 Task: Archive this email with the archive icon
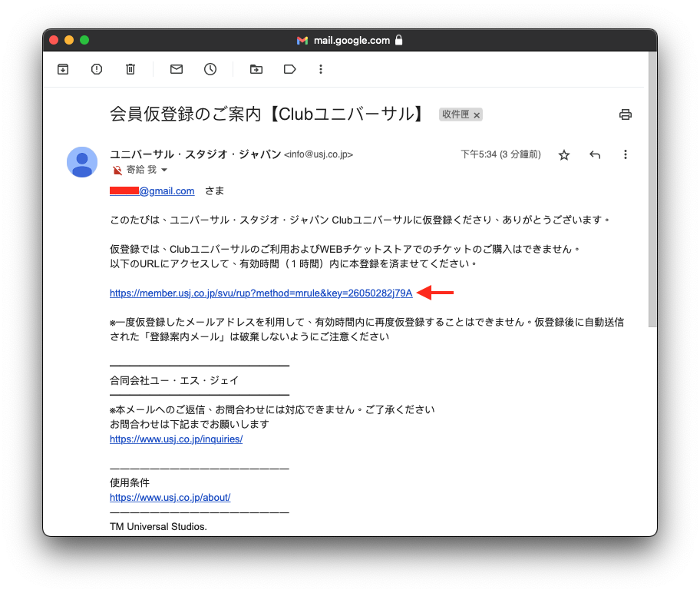point(63,69)
